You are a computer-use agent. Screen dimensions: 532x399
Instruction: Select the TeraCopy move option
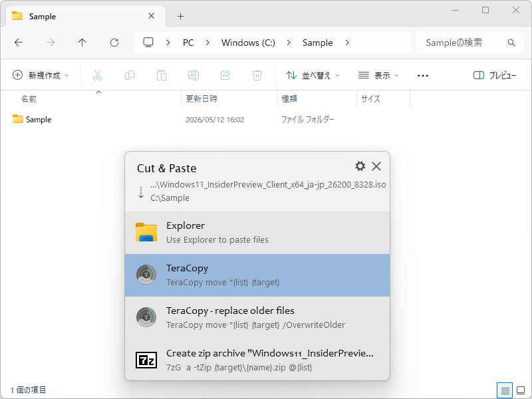(x=257, y=275)
